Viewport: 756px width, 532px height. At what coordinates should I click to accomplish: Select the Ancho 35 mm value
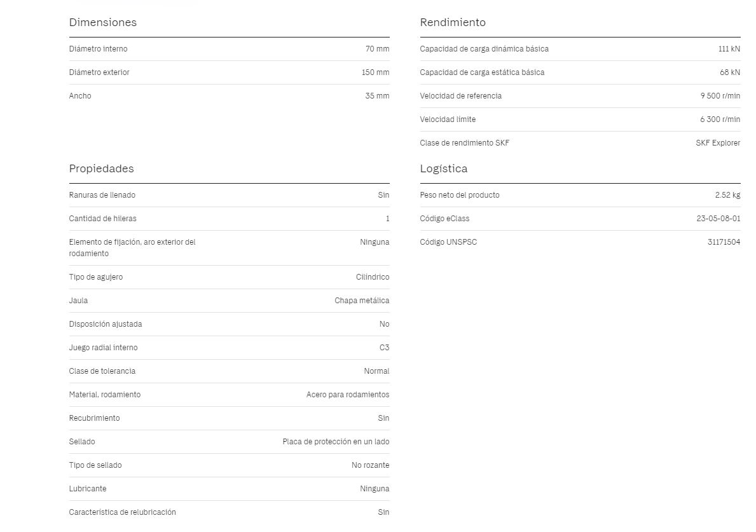(377, 96)
